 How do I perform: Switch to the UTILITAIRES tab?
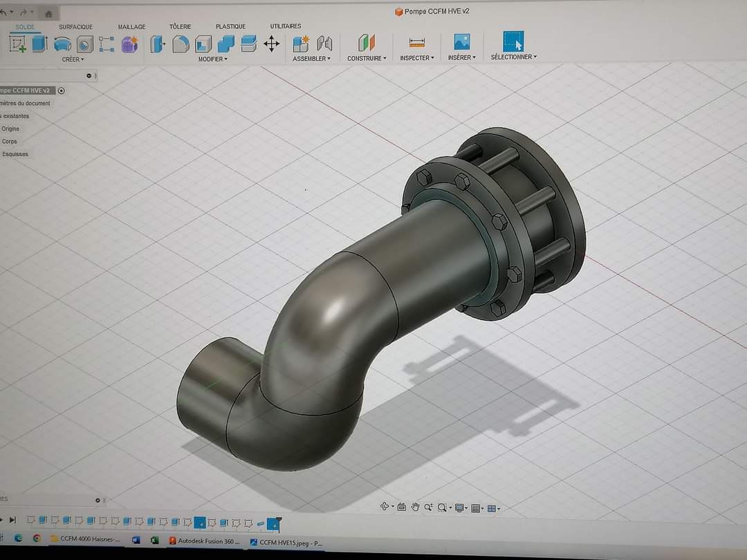(x=286, y=26)
